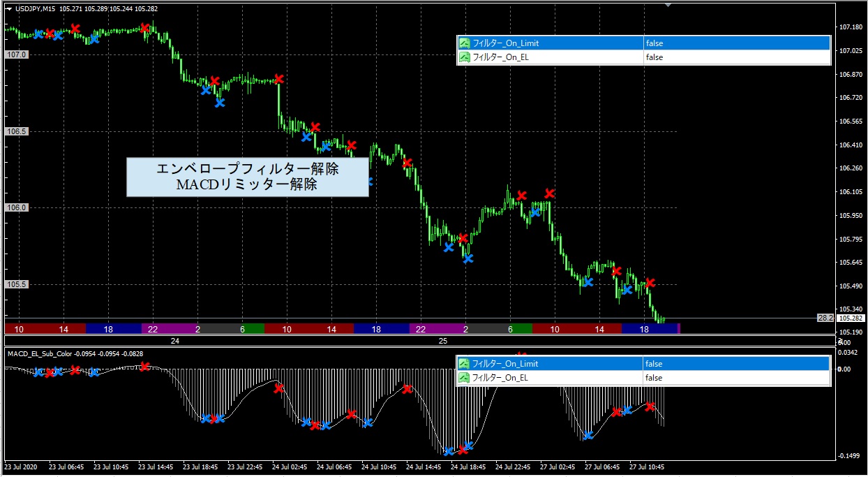This screenshot has width=868, height=477.
Task: Click lone blue X on MACD trough near 27 Jul 06:45
Action: pos(588,435)
